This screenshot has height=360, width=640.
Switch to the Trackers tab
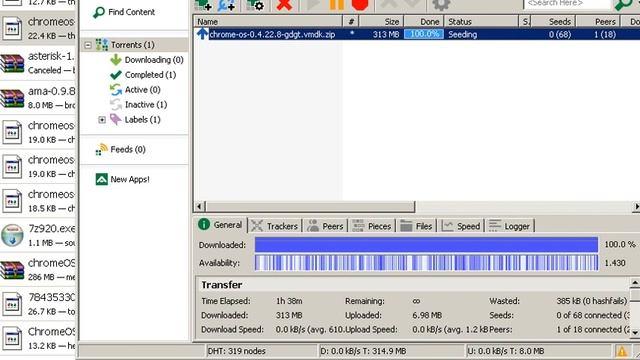275,226
